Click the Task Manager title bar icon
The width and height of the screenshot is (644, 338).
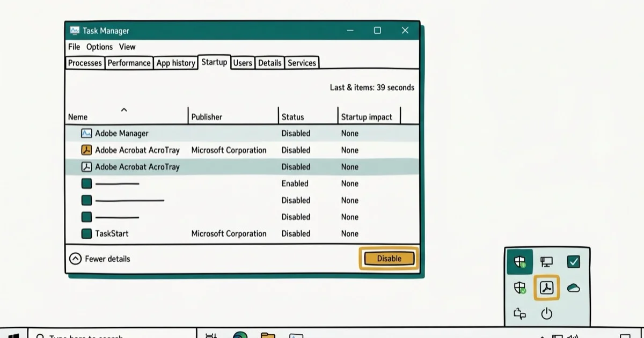point(75,31)
